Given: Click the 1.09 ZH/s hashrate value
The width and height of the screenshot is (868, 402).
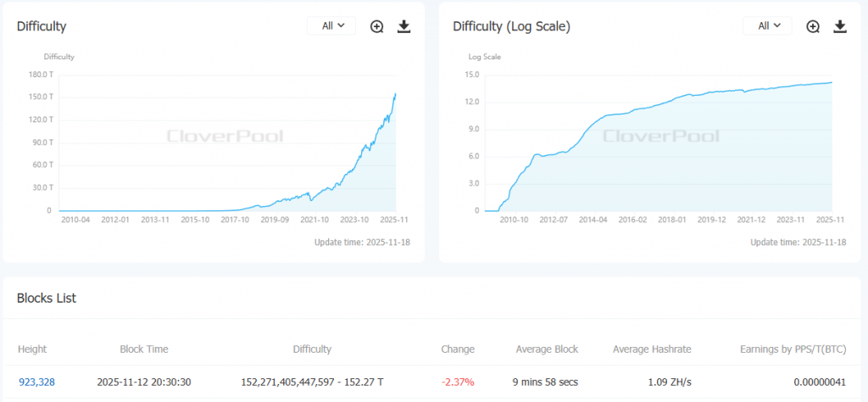Looking at the screenshot, I should (x=668, y=382).
